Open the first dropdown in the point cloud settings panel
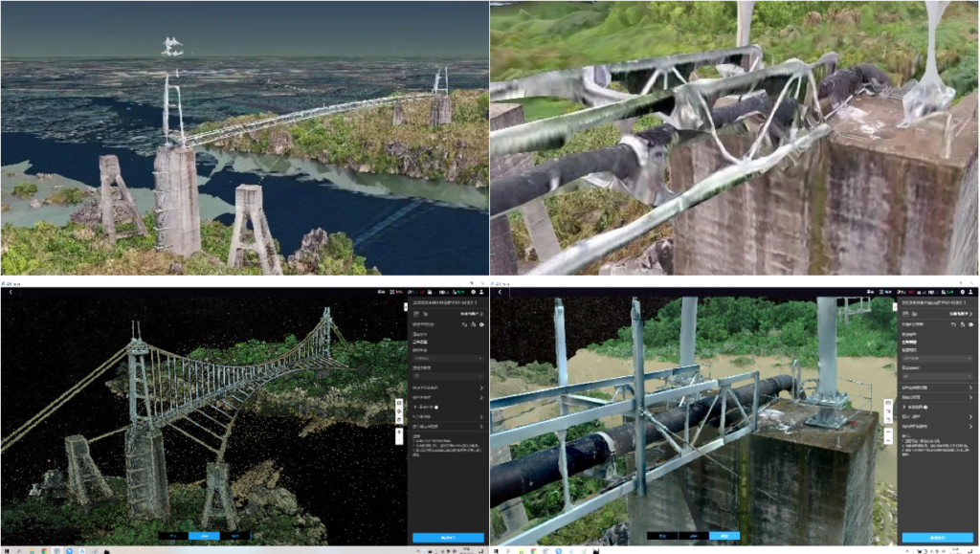The height and width of the screenshot is (554, 980). (447, 359)
